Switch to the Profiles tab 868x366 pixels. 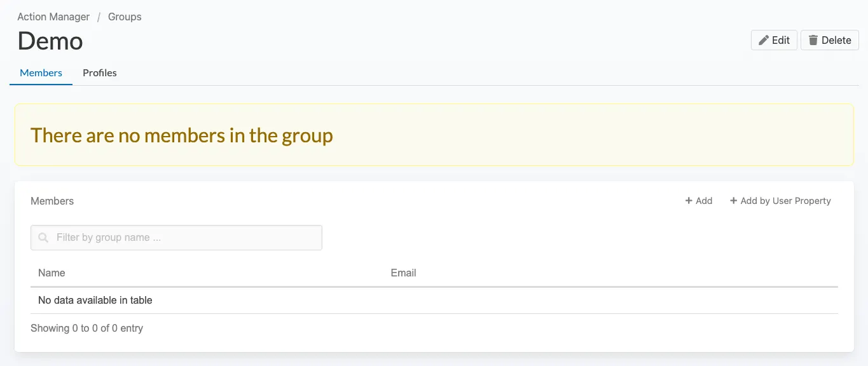tap(100, 73)
